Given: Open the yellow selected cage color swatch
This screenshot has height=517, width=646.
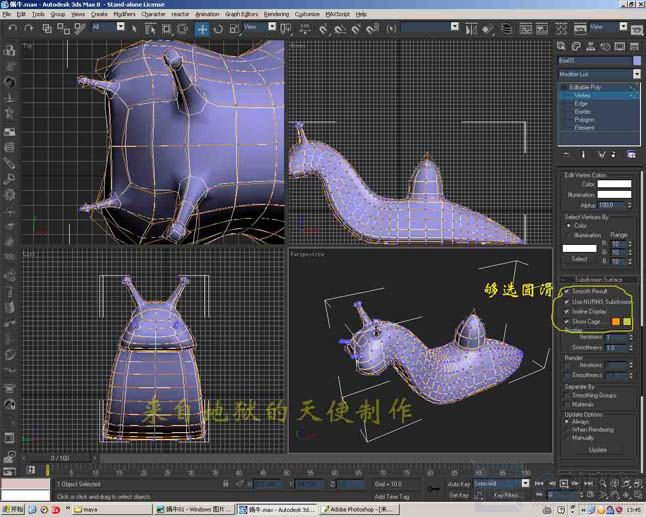Looking at the screenshot, I should pos(627,321).
